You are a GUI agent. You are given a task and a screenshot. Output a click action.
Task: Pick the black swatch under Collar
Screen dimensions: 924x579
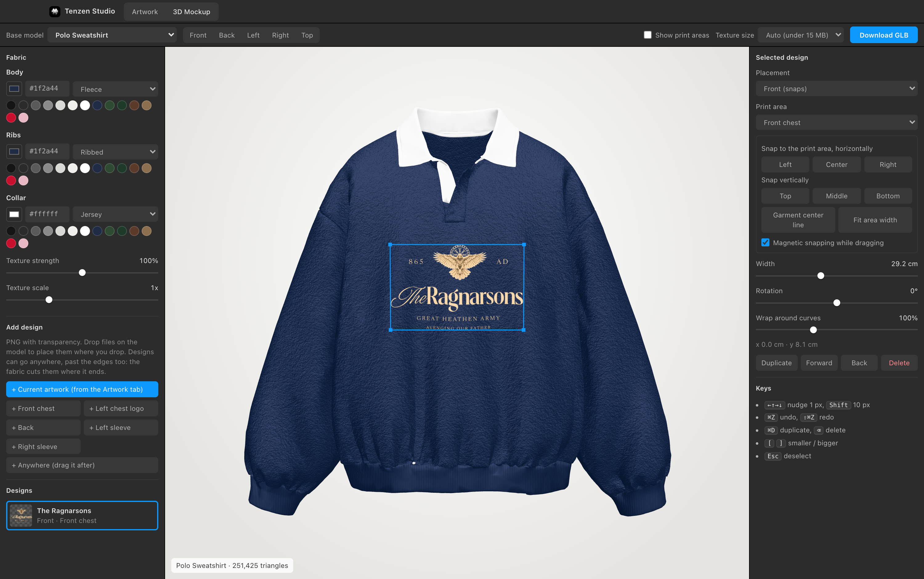click(11, 231)
